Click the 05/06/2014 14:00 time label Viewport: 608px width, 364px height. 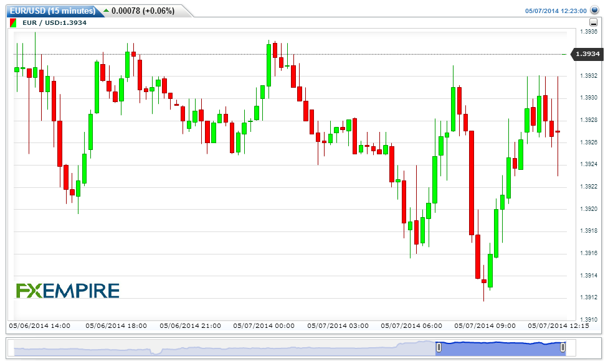39,325
